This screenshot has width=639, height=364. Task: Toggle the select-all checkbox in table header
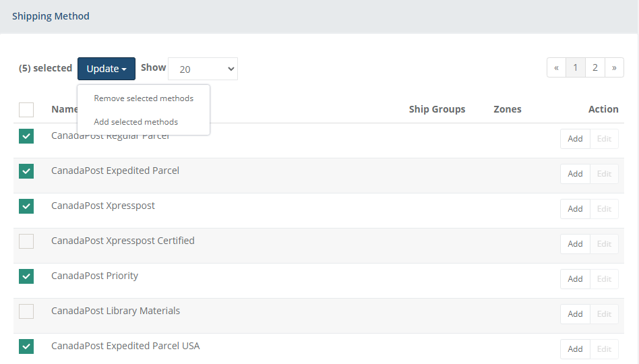point(26,110)
